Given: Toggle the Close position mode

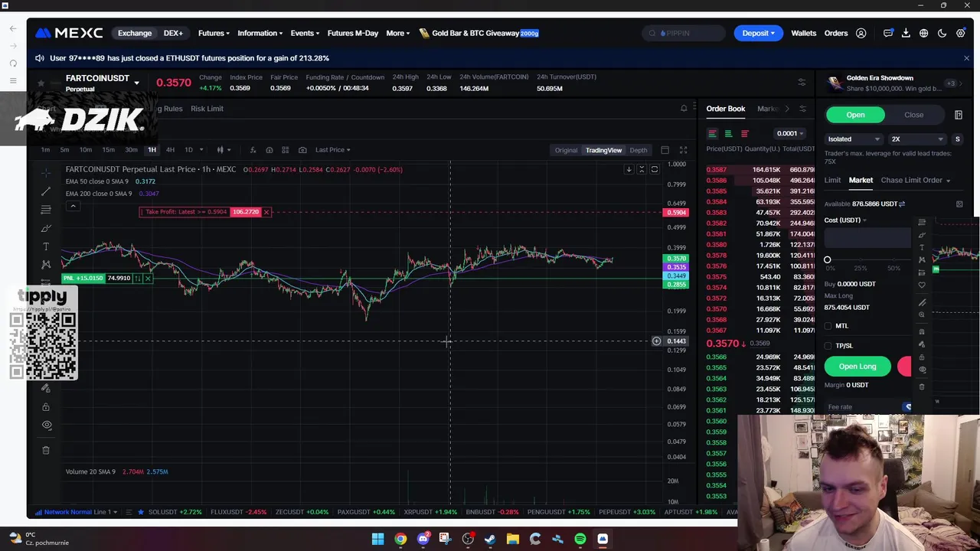Looking at the screenshot, I should pos(913,115).
